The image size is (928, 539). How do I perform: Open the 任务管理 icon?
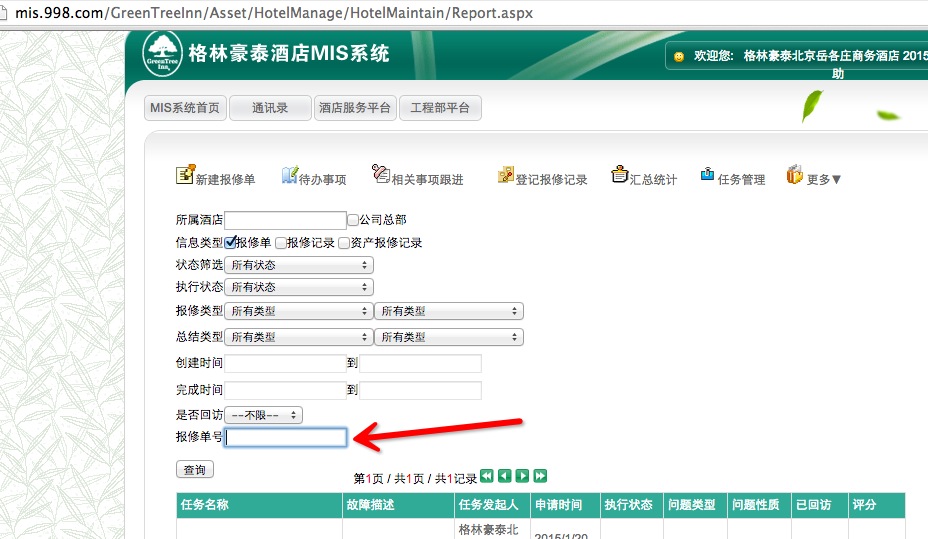[707, 174]
